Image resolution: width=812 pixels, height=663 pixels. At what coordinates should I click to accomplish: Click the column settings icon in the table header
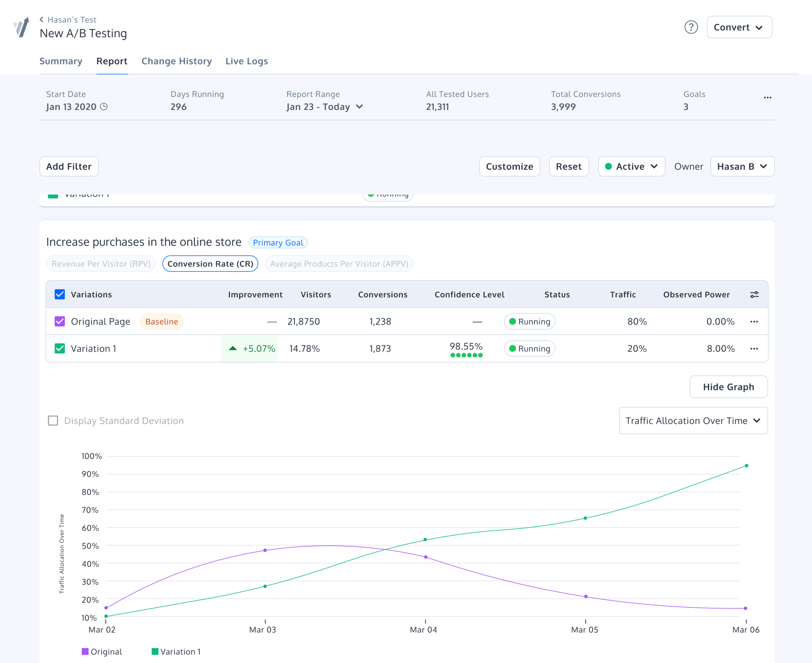click(754, 294)
